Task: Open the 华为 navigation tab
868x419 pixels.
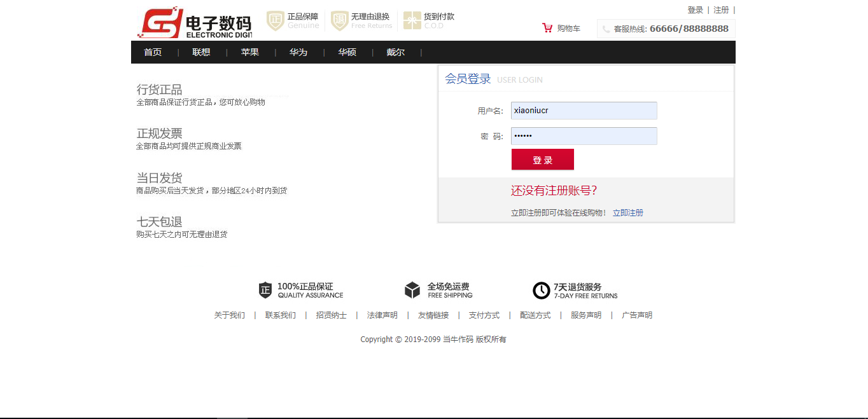Action: [x=298, y=52]
